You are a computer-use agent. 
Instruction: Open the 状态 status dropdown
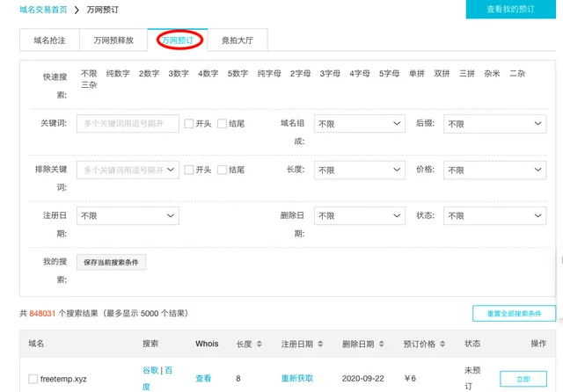coord(494,216)
